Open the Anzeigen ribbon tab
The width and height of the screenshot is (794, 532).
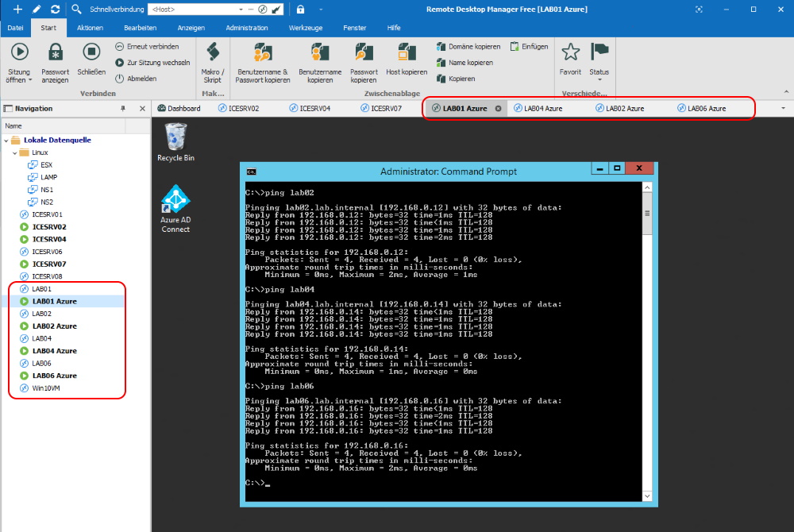(x=191, y=28)
